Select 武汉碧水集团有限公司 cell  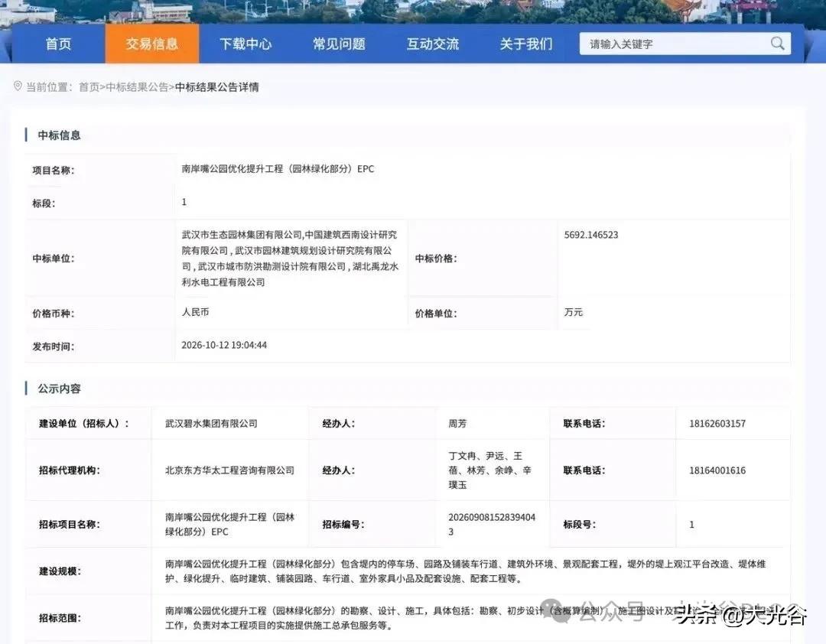(211, 424)
